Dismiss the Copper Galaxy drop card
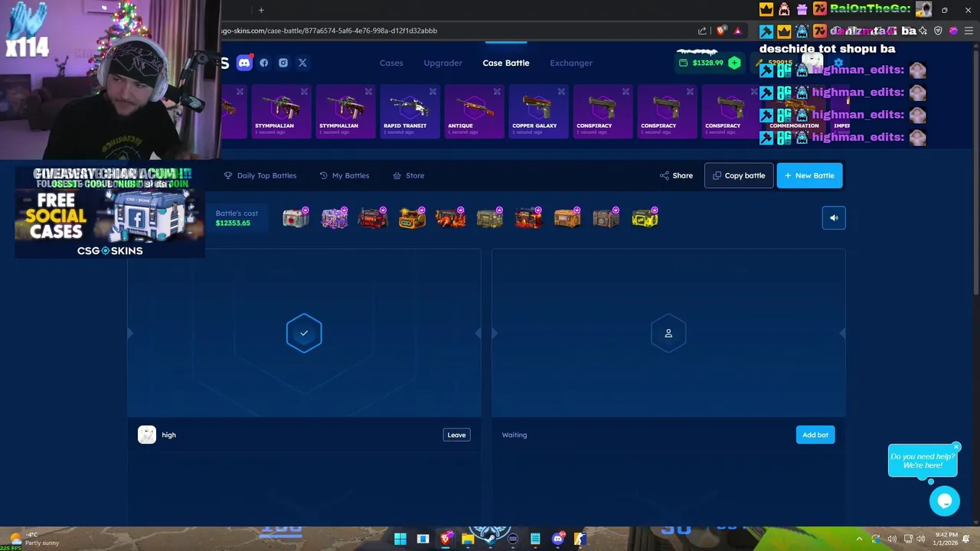Viewport: 980px width, 551px height. [x=561, y=92]
